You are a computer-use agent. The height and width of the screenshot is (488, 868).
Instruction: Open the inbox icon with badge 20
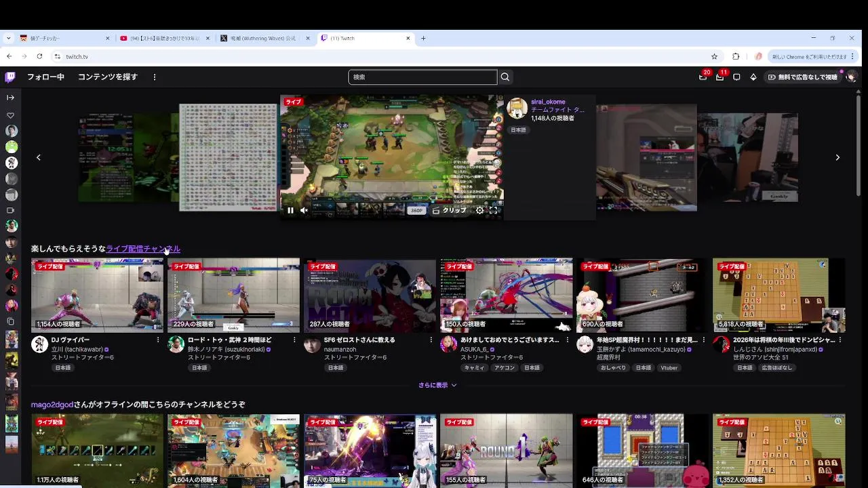pos(703,77)
